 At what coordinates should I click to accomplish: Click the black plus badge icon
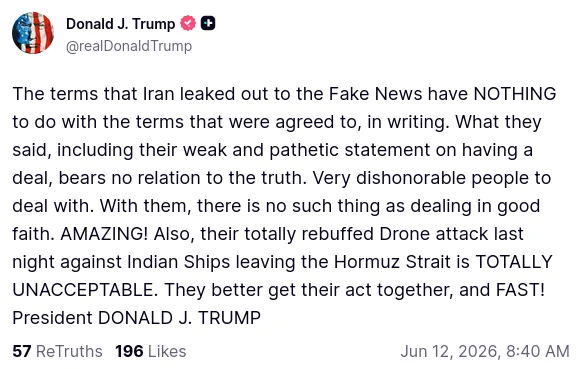tap(208, 24)
